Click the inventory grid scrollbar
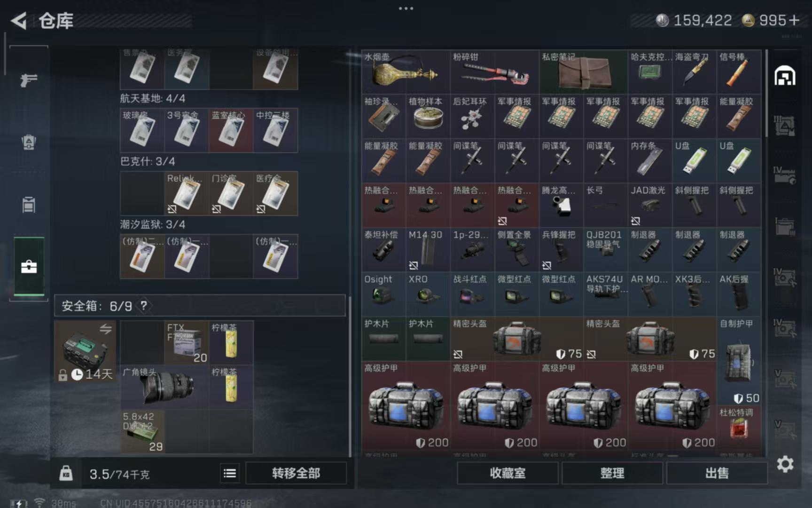812x508 pixels. [x=767, y=94]
